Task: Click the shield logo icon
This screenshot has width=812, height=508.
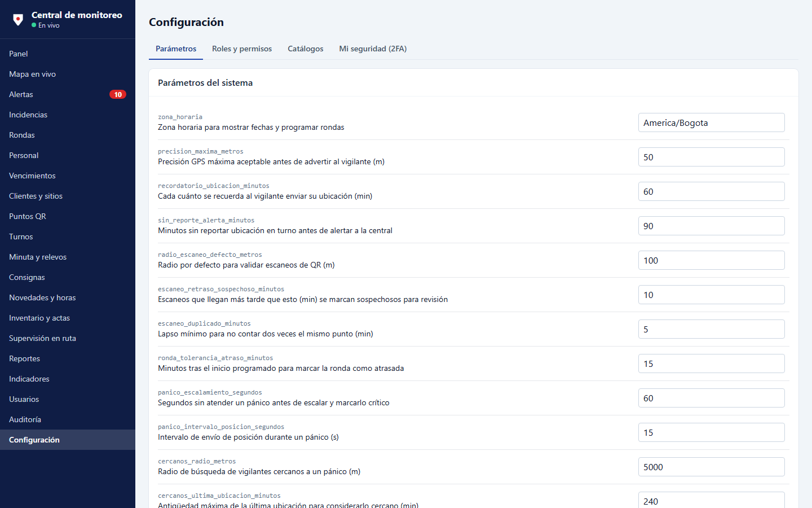Action: point(18,20)
